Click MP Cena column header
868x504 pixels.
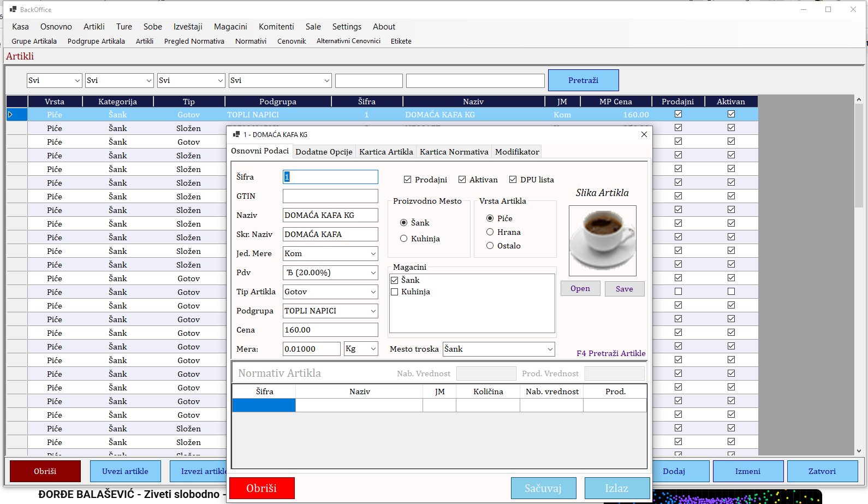[615, 102]
